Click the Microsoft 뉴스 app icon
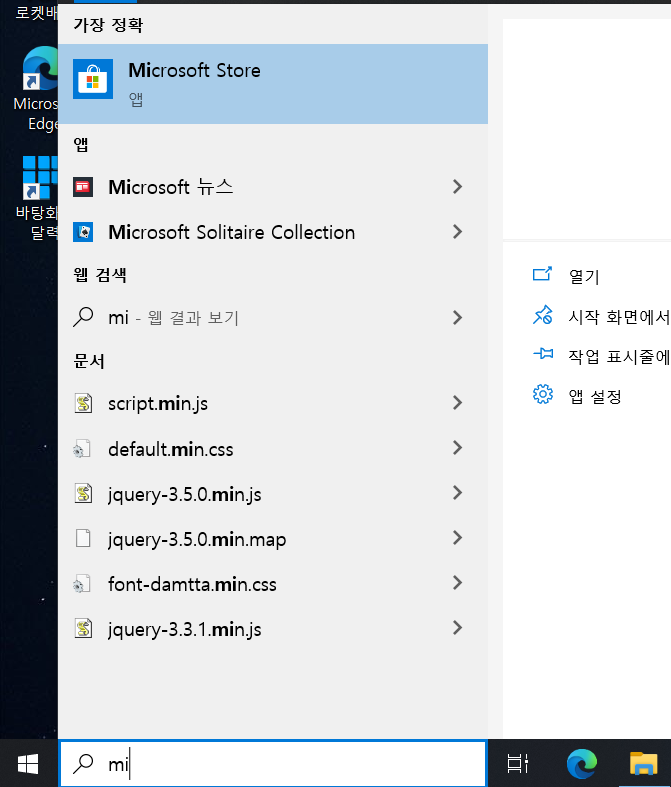Image resolution: width=671 pixels, height=787 pixels. (x=83, y=187)
